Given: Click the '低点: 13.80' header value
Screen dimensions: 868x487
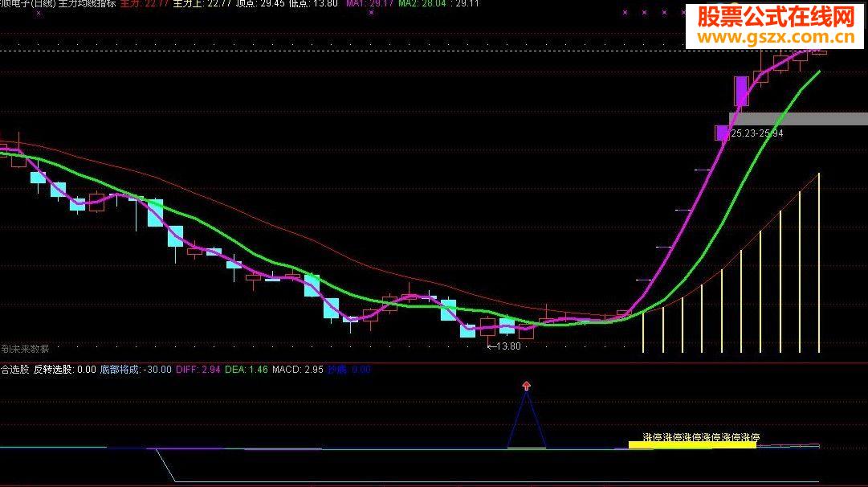Looking at the screenshot, I should coord(313,3).
